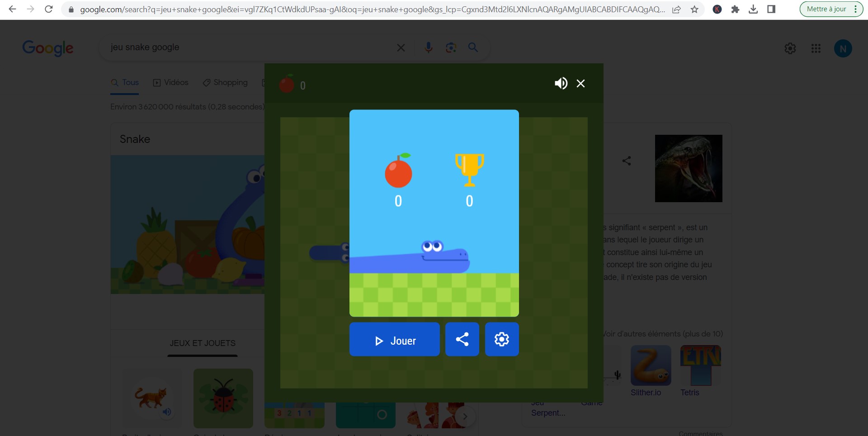Click the search input field

[249, 47]
